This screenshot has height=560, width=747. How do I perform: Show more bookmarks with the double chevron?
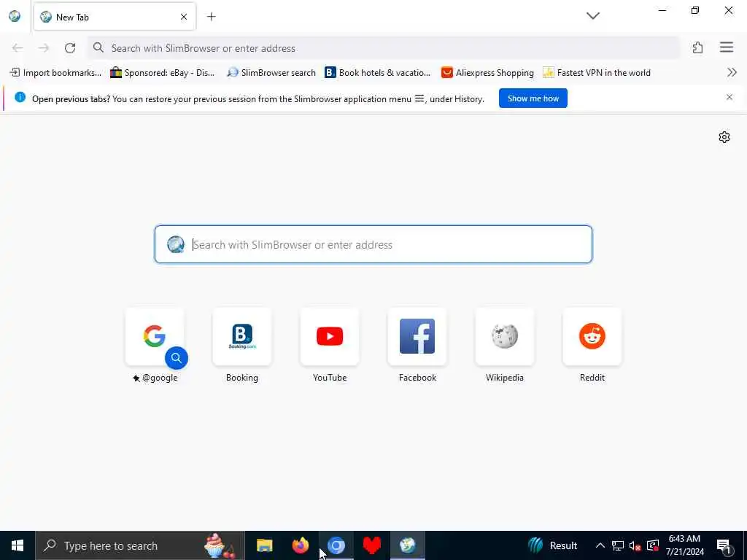[x=732, y=72]
